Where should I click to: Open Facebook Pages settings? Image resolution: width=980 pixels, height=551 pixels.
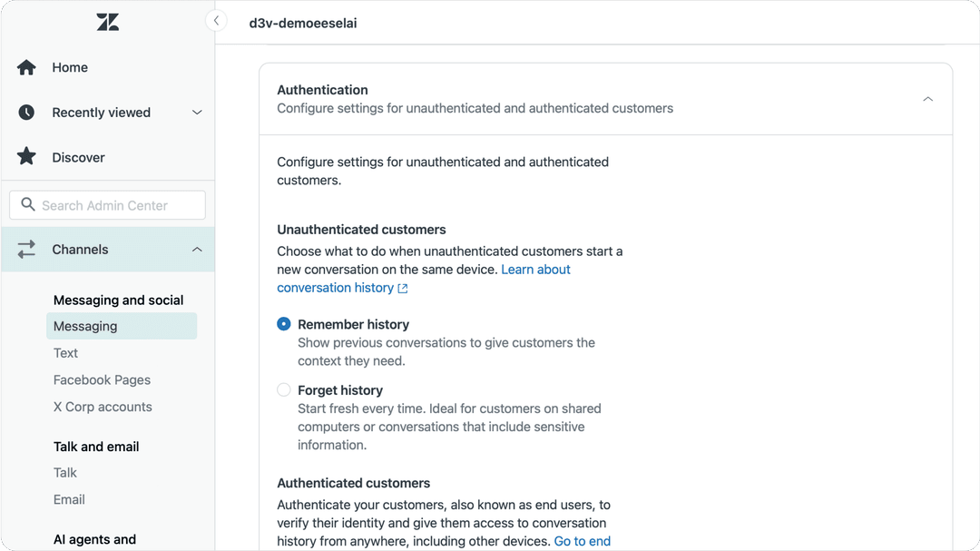click(x=101, y=379)
